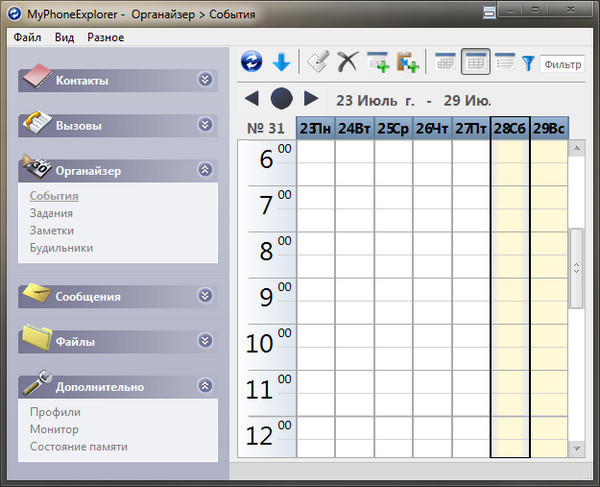The width and height of the screenshot is (600, 487).
Task: Open the Файл menu
Action: [x=27, y=37]
